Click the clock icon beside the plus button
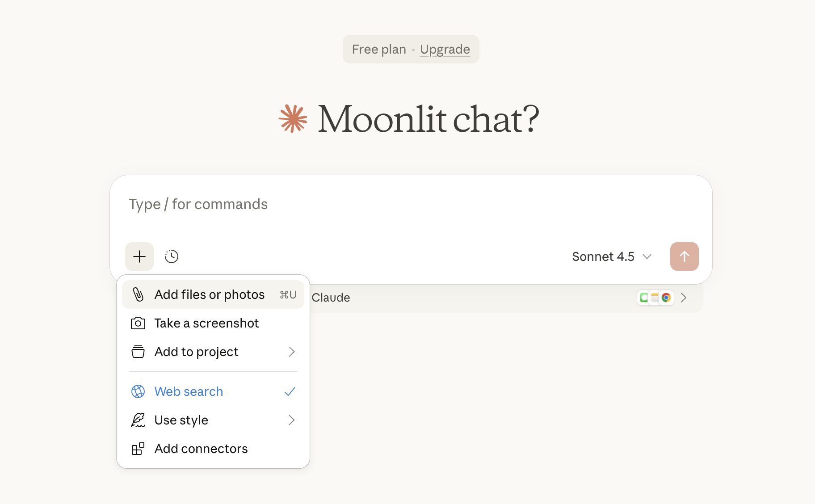This screenshot has width=815, height=504. coord(172,256)
